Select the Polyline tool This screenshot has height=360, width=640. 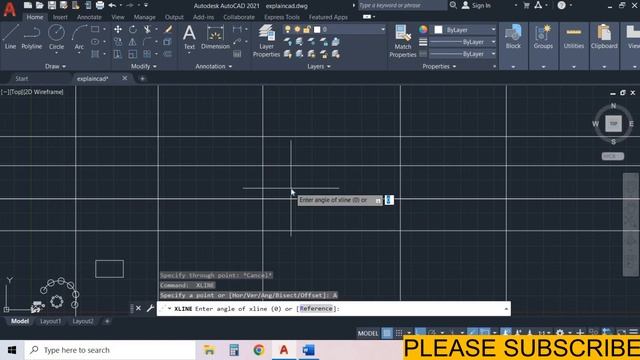point(31,37)
